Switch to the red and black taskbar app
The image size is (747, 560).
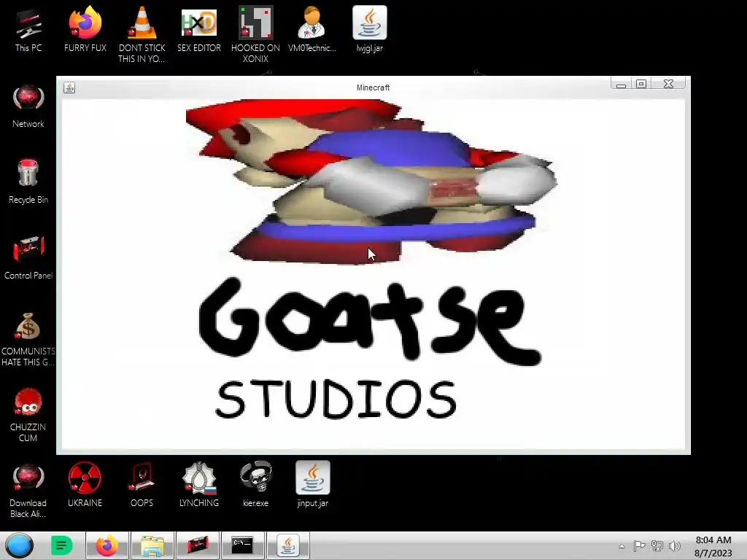198,545
